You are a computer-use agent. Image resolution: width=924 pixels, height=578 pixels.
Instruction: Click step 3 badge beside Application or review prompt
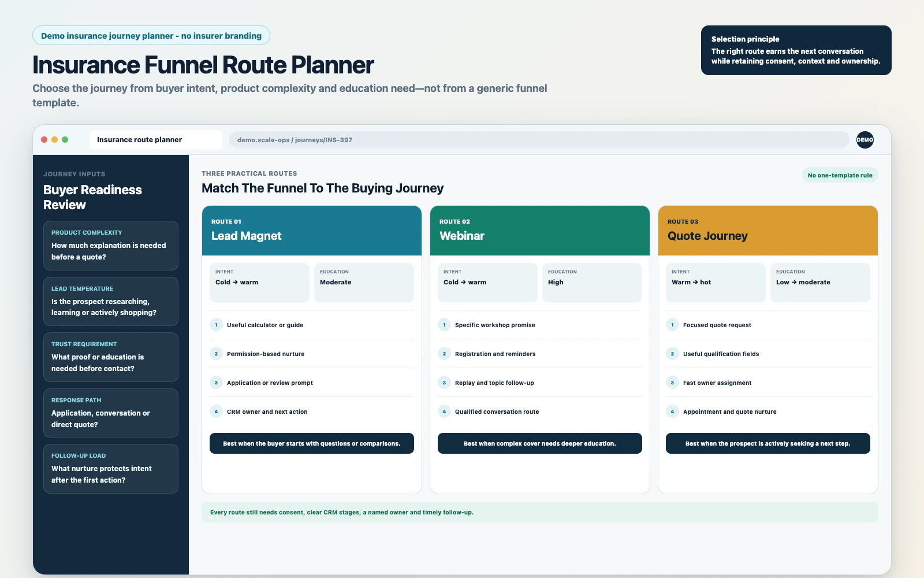[216, 383]
